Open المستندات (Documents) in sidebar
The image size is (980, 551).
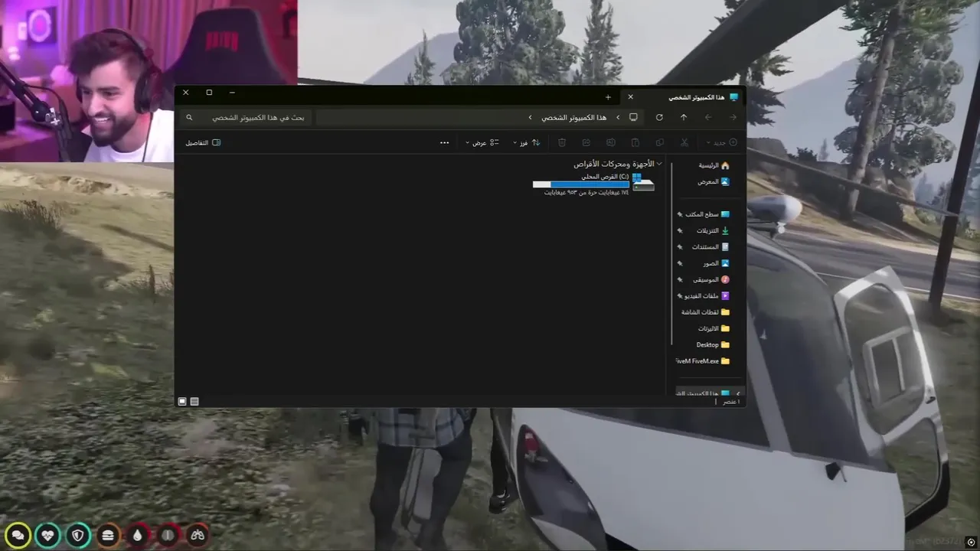point(710,246)
